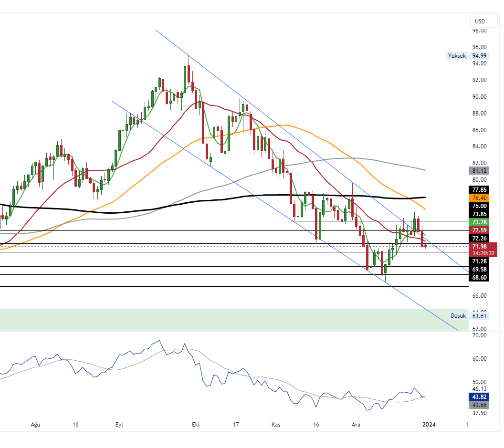
Task: Click the current price 71.98 countdown label
Action: pos(483,250)
